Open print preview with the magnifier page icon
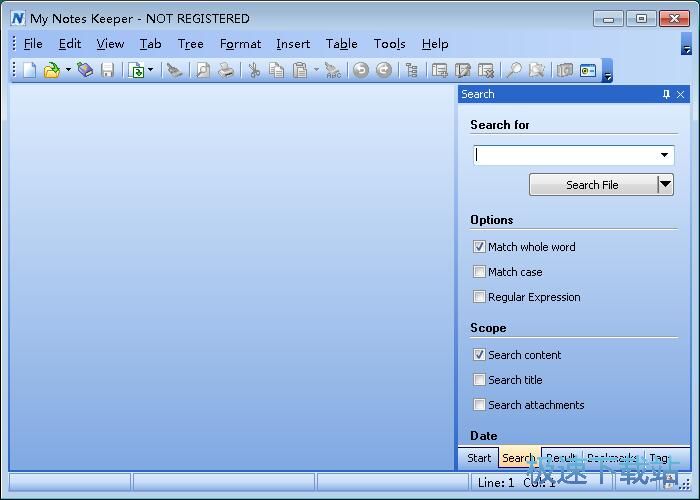 203,70
